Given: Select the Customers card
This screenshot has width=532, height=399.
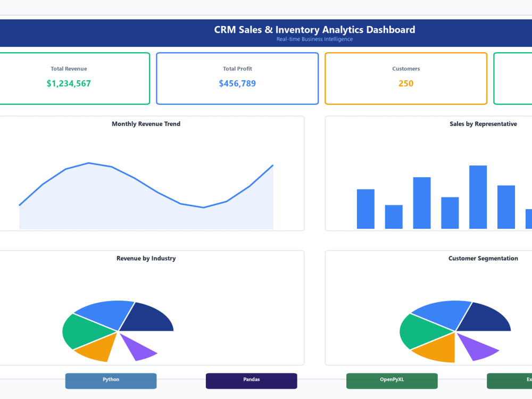Looking at the screenshot, I should (x=406, y=78).
